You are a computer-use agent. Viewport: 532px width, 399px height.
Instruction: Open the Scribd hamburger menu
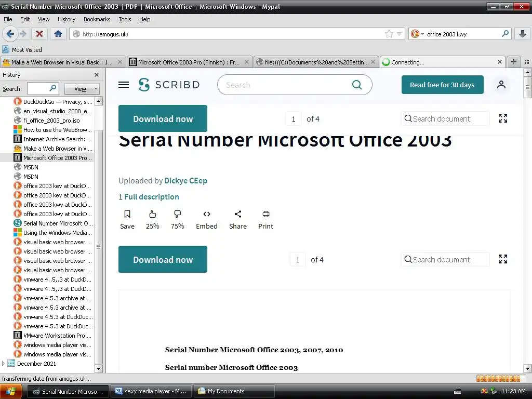pos(124,85)
